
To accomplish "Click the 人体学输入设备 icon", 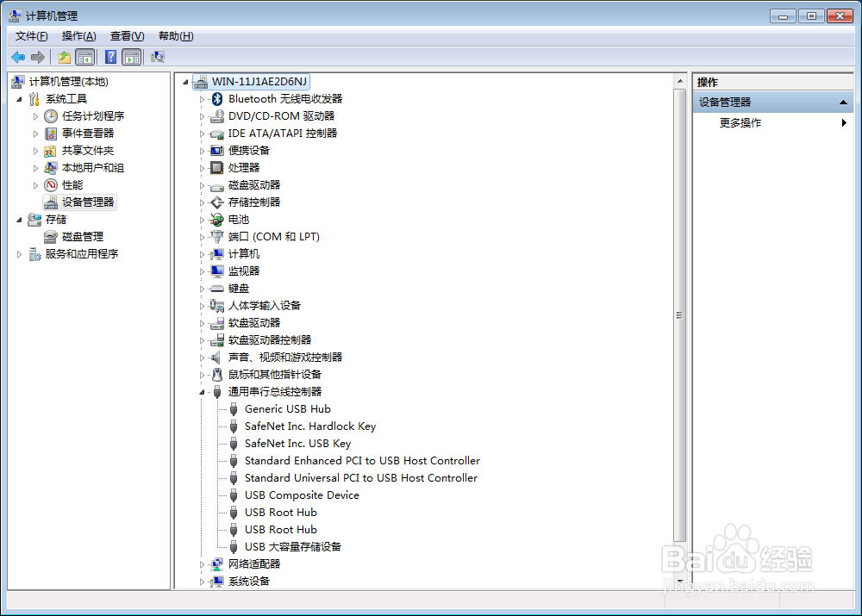I will coord(217,306).
